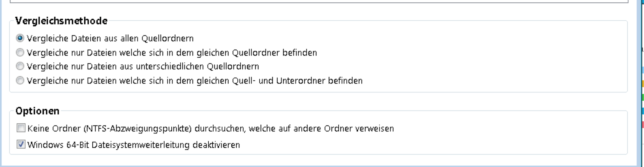Click the light blue strip at right edge
Screen dimensions: 644x167
click(642, 70)
